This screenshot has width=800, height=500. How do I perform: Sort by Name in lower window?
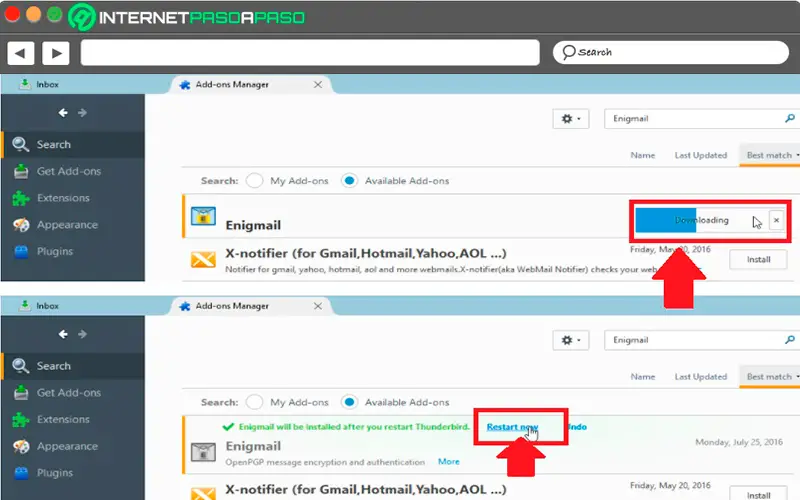(x=643, y=377)
